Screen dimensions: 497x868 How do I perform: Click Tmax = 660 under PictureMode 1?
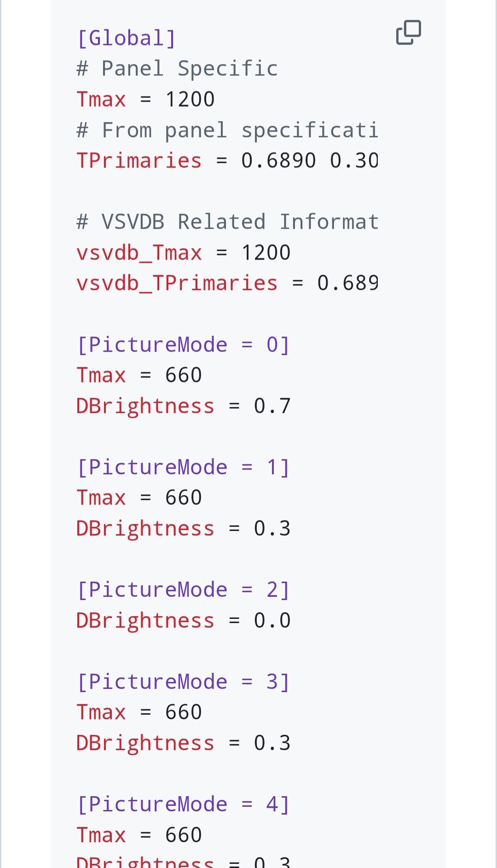(x=139, y=497)
